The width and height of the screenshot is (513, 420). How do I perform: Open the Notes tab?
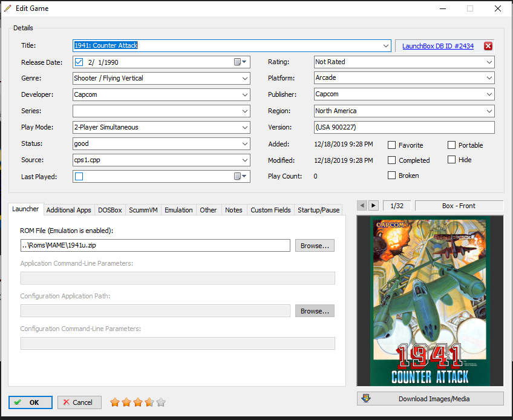pyautogui.click(x=234, y=210)
